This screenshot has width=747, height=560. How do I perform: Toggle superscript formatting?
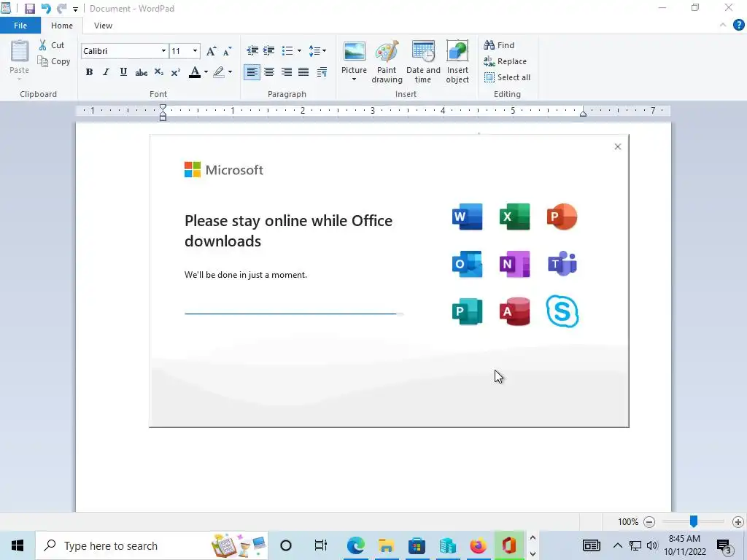[x=175, y=72]
